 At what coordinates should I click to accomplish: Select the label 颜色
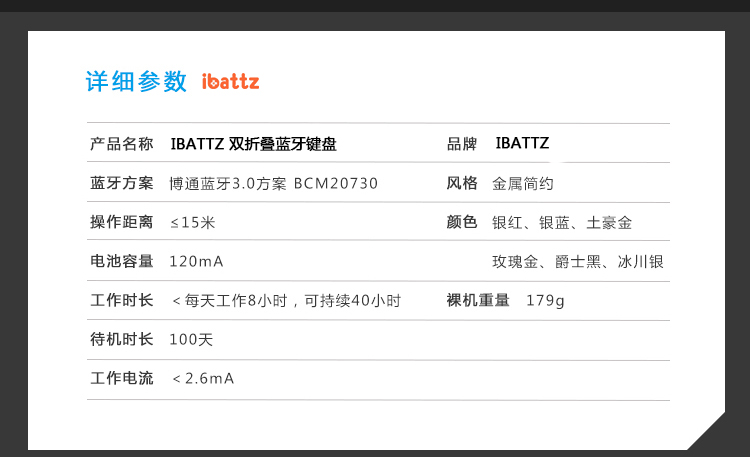[x=462, y=222]
